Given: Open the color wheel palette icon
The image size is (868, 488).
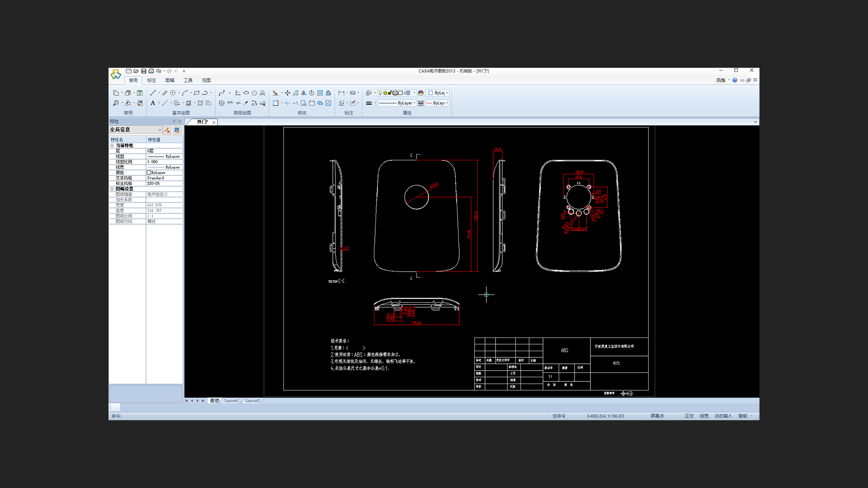Looking at the screenshot, I should pos(421,93).
